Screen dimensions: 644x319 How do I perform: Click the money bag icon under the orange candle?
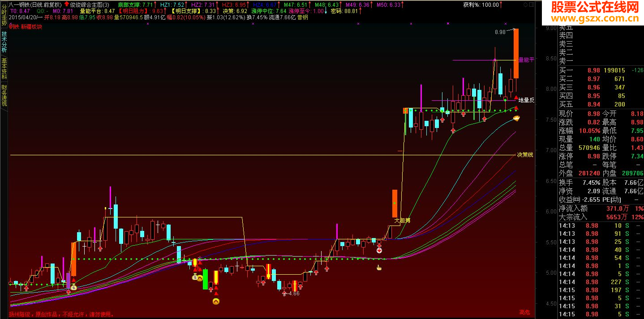(x=73, y=287)
